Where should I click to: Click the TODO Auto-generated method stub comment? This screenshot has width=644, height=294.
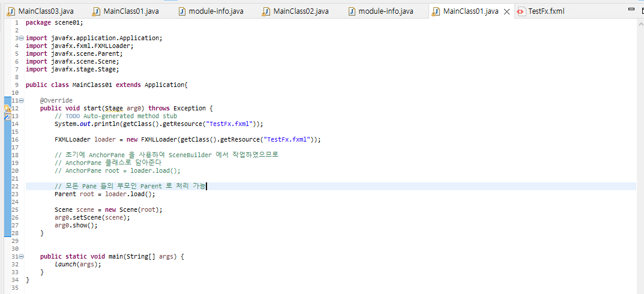[116, 116]
